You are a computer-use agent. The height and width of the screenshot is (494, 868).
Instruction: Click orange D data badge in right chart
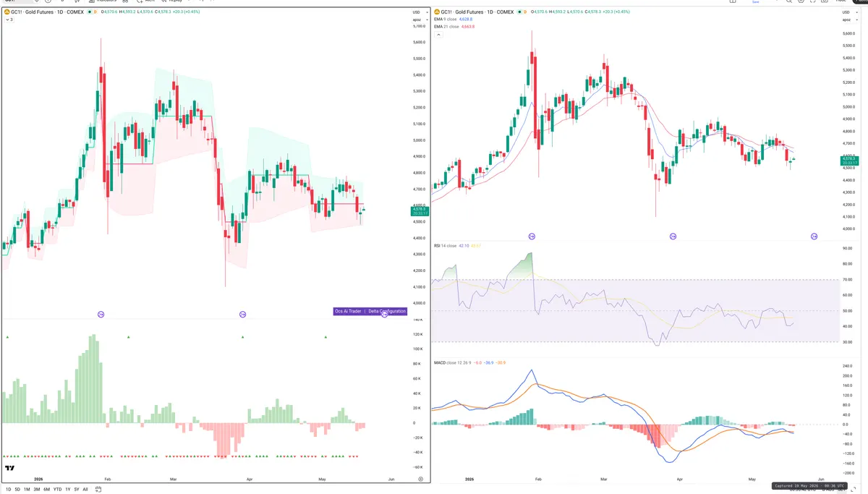[x=525, y=12]
